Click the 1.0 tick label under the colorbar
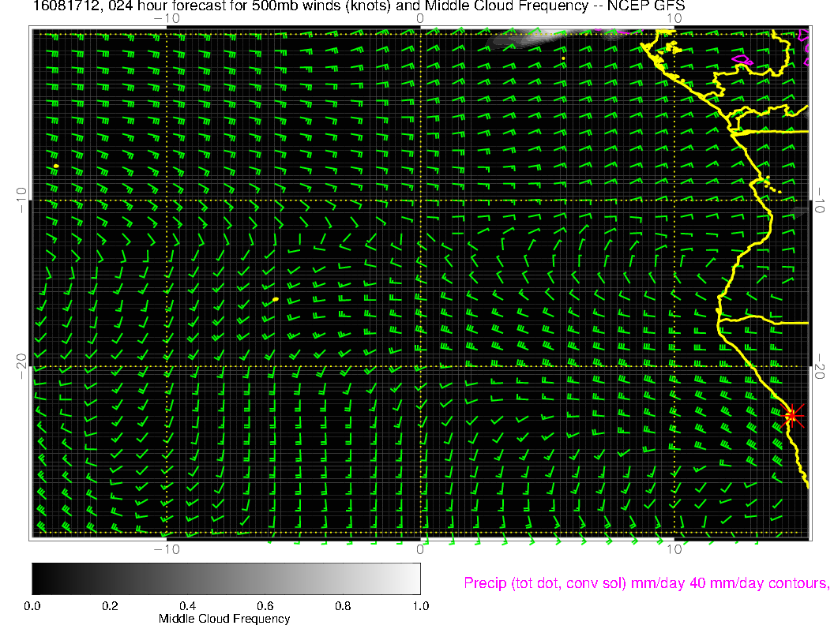The height and width of the screenshot is (644, 834). tap(420, 606)
